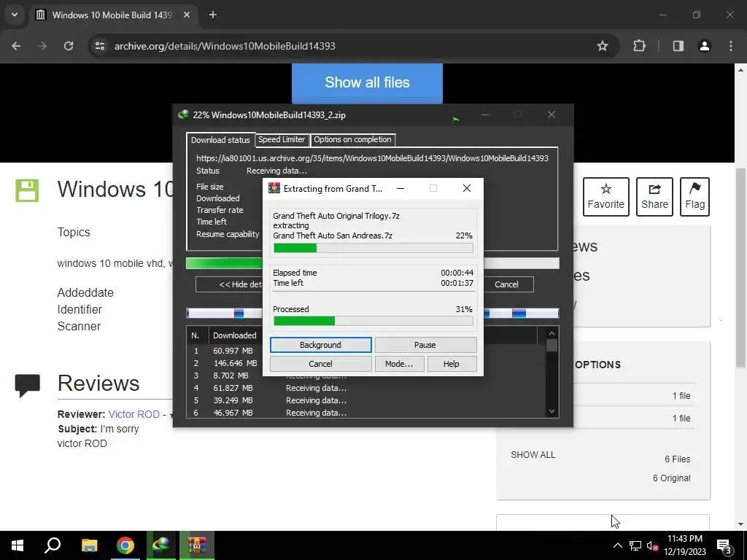Flag this archive item
The height and width of the screenshot is (560, 747).
(x=694, y=197)
